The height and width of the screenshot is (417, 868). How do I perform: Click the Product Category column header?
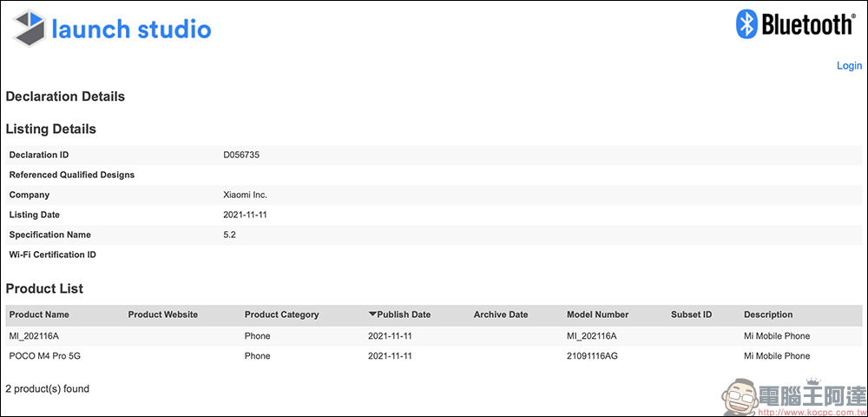[282, 314]
